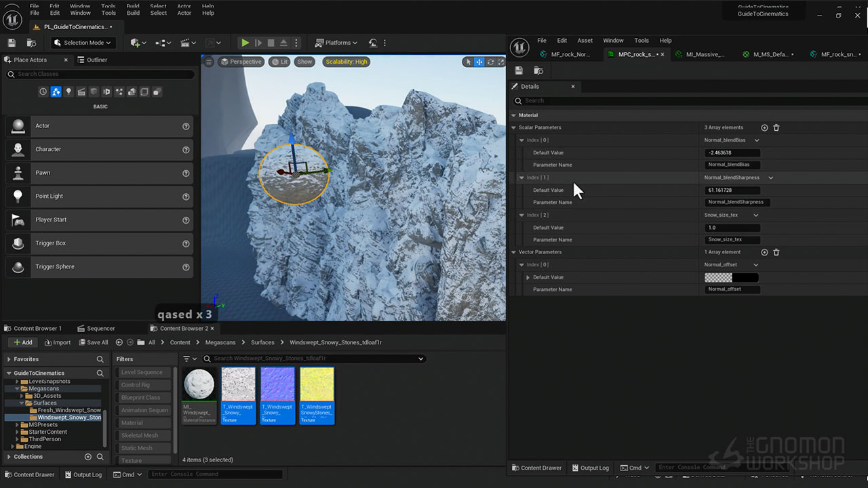Open the MI_Massive material tab
This screenshot has height=488, width=868.
tap(705, 54)
